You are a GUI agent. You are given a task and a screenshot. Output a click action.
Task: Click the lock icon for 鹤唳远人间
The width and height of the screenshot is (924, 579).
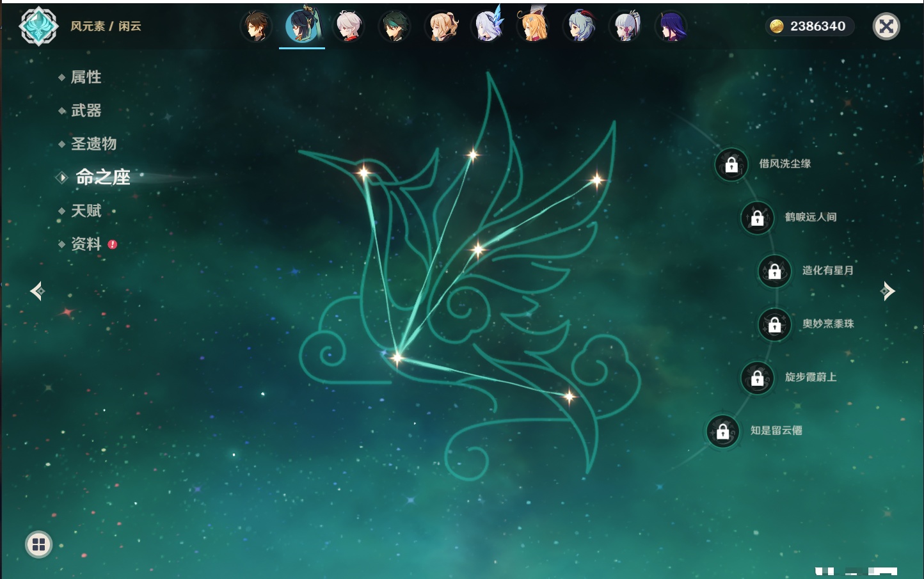757,218
